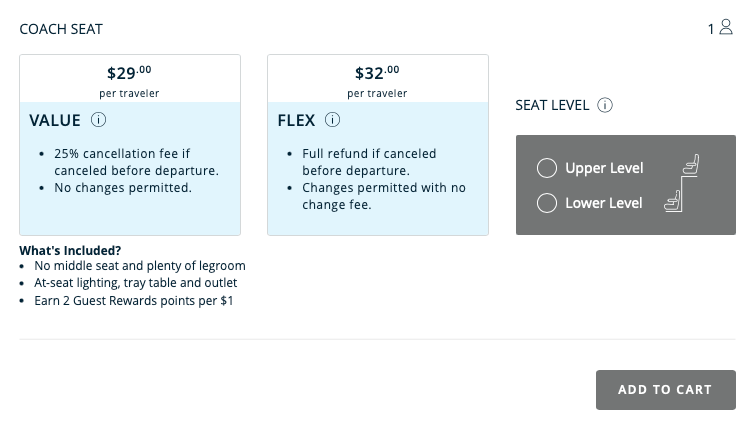Click the What's Included? heading
The width and height of the screenshot is (749, 425).
70,250
